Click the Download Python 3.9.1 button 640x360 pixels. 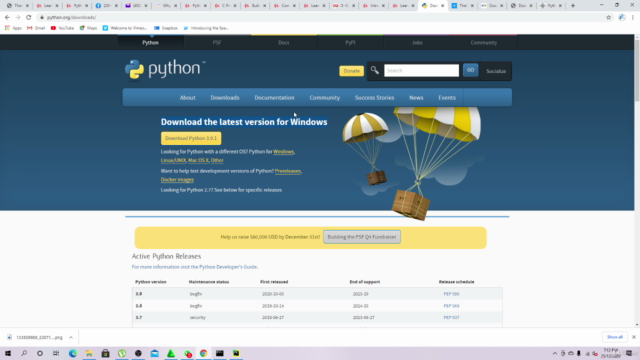click(x=191, y=138)
